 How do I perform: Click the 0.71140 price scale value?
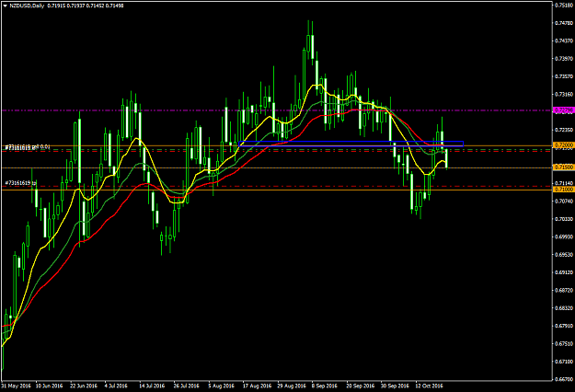(x=564, y=183)
